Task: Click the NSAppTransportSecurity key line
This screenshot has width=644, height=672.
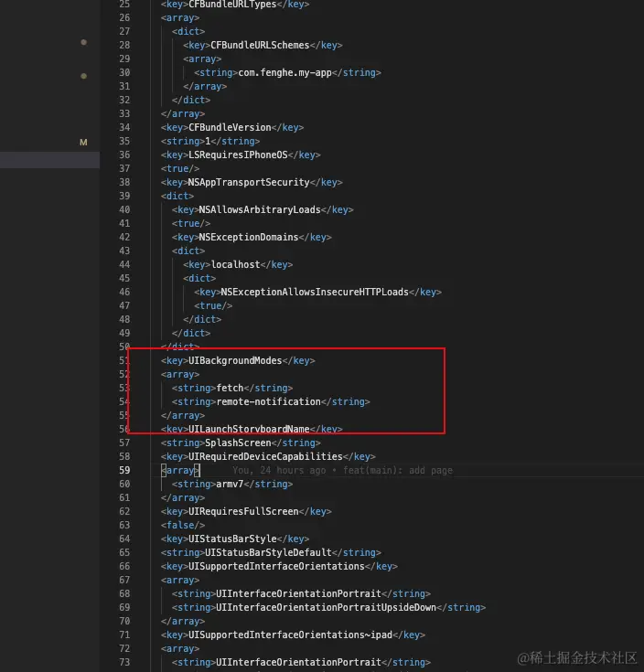Action: click(x=252, y=182)
